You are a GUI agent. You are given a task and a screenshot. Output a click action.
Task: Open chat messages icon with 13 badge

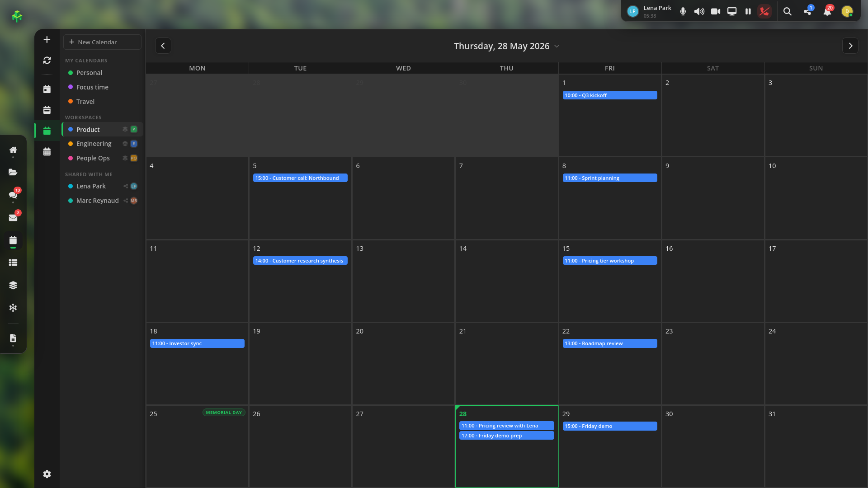(13, 195)
